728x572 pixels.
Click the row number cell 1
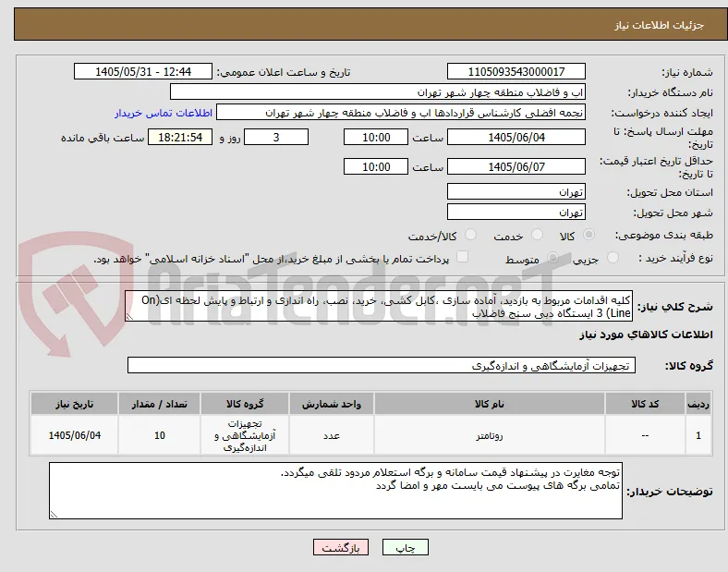(698, 435)
